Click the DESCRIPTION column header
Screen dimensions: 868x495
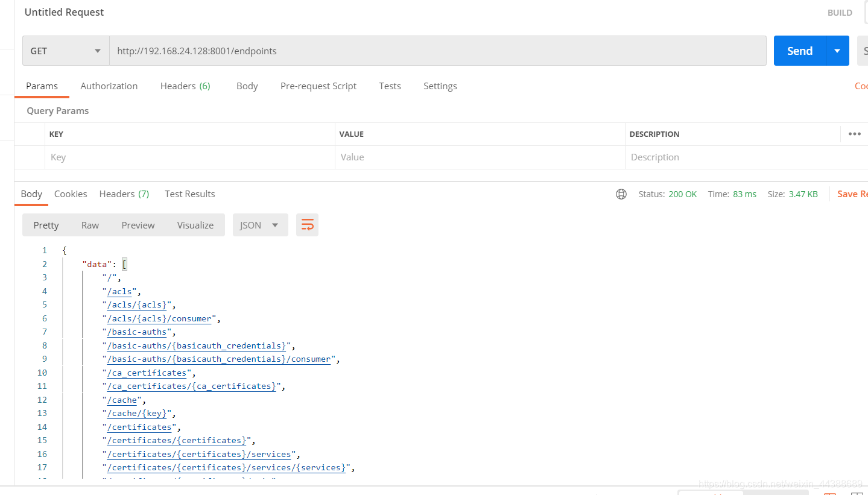pyautogui.click(x=654, y=134)
